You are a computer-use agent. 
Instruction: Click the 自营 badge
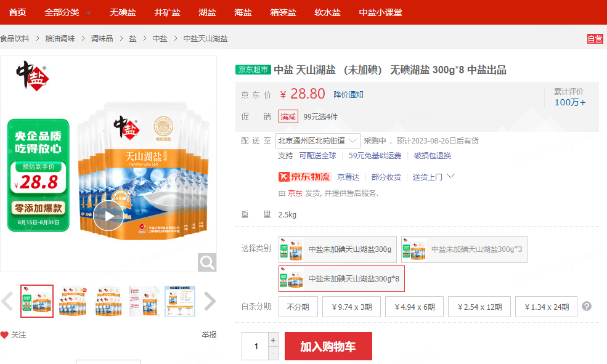point(595,39)
